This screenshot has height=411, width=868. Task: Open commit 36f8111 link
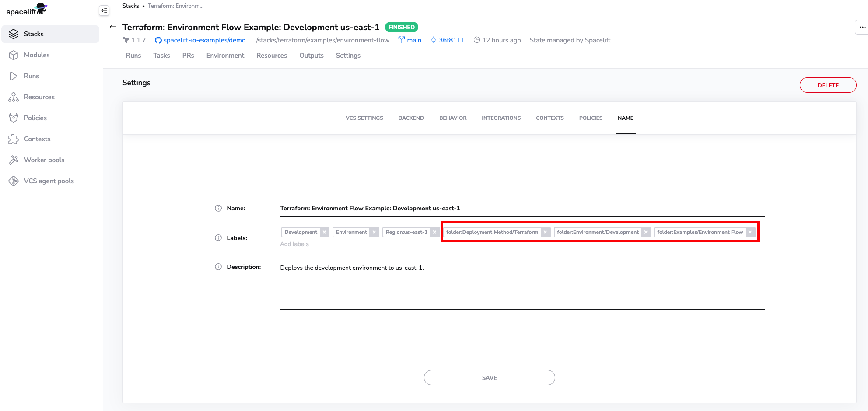pos(451,40)
